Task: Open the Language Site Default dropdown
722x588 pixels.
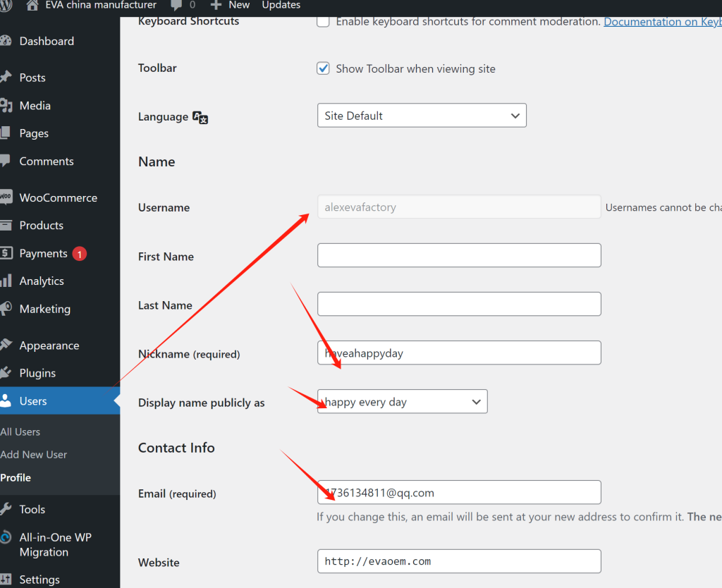Action: 422,116
